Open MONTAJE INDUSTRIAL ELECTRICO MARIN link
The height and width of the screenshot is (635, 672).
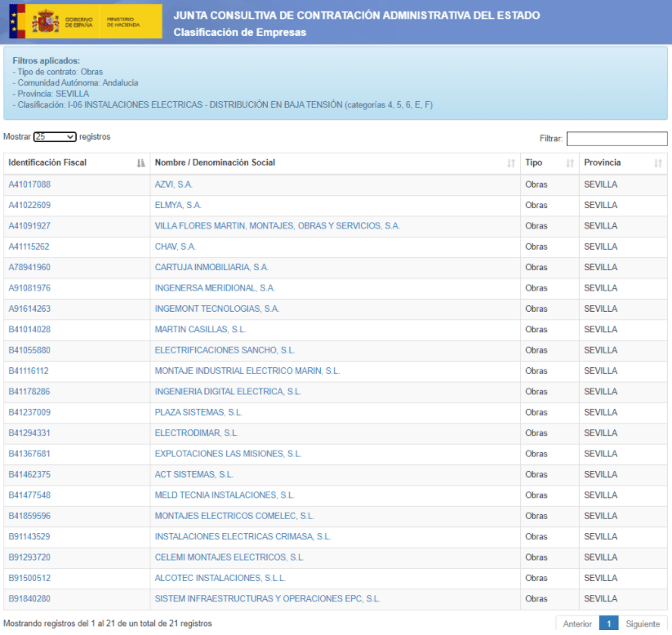pyautogui.click(x=247, y=371)
